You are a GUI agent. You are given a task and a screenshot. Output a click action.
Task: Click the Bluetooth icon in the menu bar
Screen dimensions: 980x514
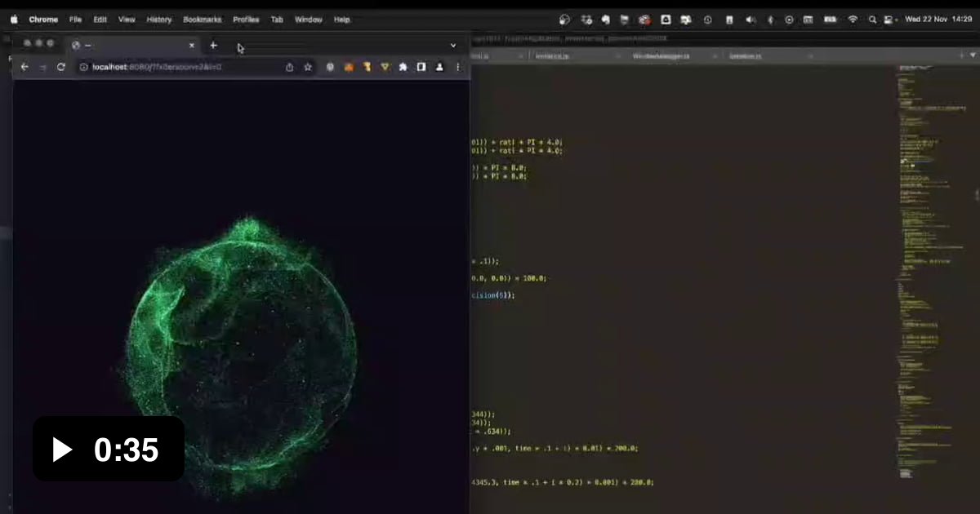tap(770, 20)
